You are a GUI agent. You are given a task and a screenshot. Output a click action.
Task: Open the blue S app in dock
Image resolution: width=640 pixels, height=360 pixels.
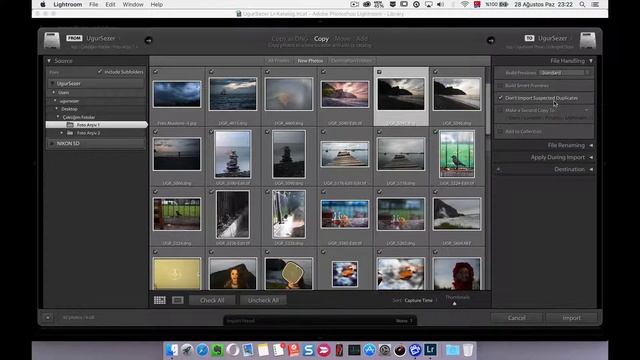pos(309,350)
